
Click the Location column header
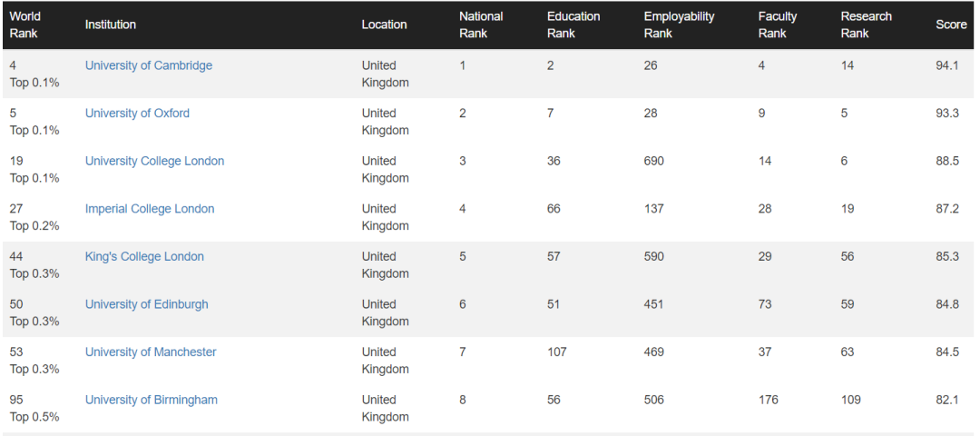click(x=384, y=25)
